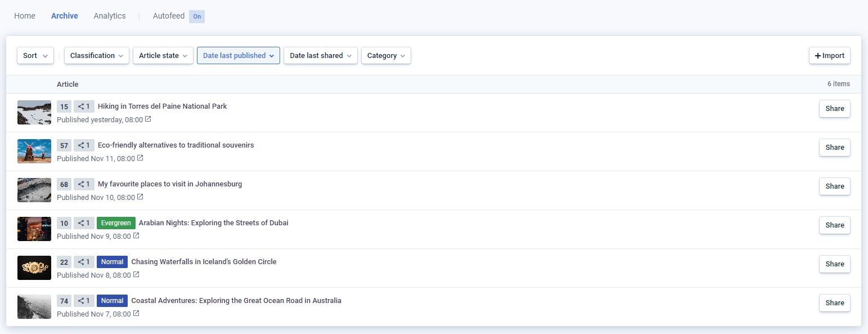868x334 pixels.
Task: Expand the Category filter dropdown
Action: point(386,56)
